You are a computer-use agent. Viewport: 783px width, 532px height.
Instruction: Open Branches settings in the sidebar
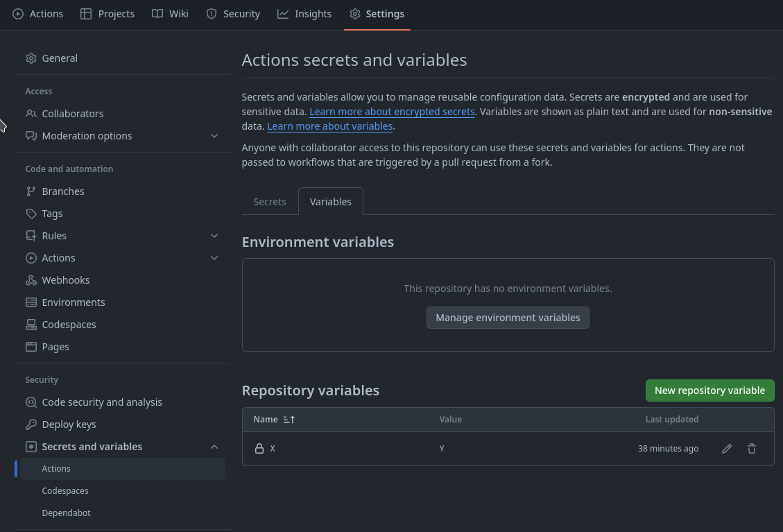63,191
